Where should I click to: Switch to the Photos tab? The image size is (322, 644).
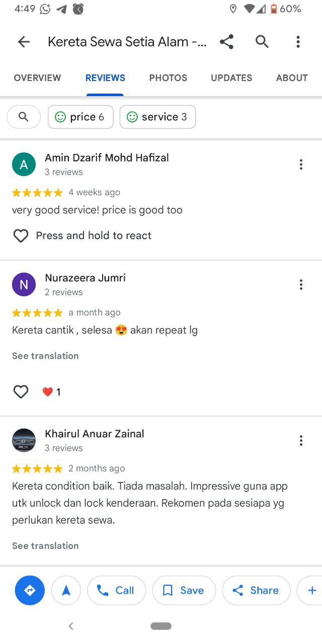168,78
